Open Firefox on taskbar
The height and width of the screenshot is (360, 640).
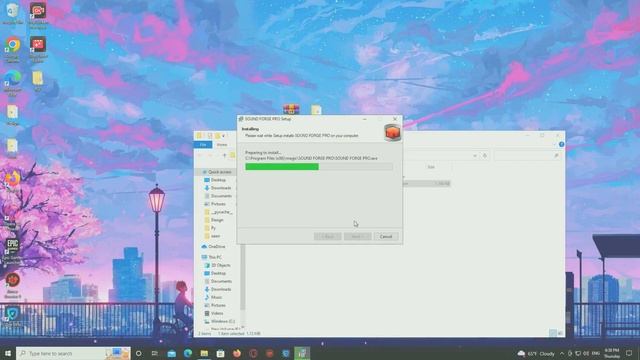[x=237, y=353]
